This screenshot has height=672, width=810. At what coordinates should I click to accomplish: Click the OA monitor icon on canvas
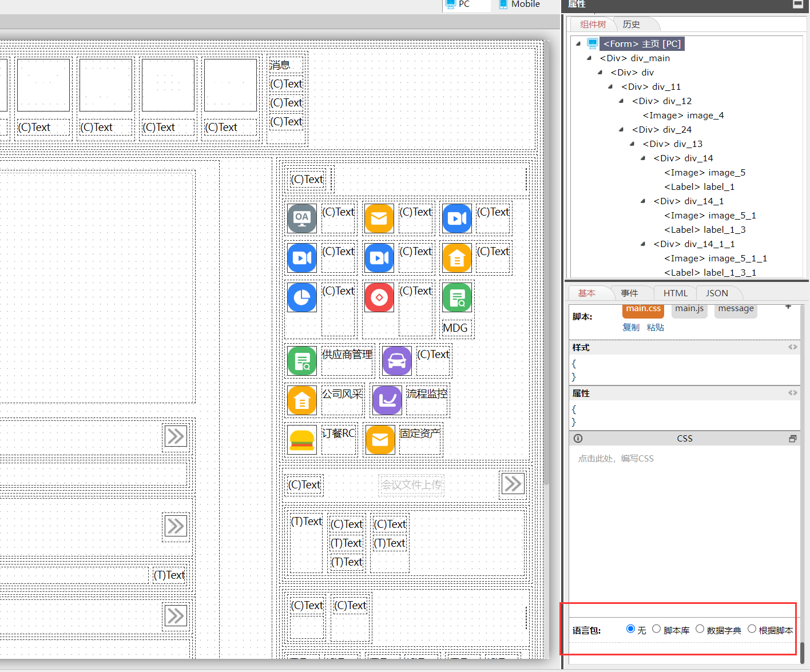302,218
